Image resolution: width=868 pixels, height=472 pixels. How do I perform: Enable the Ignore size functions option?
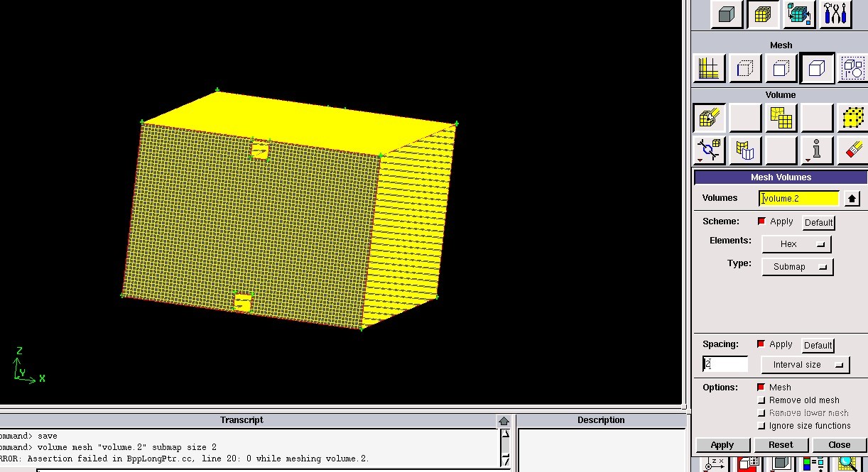click(761, 426)
